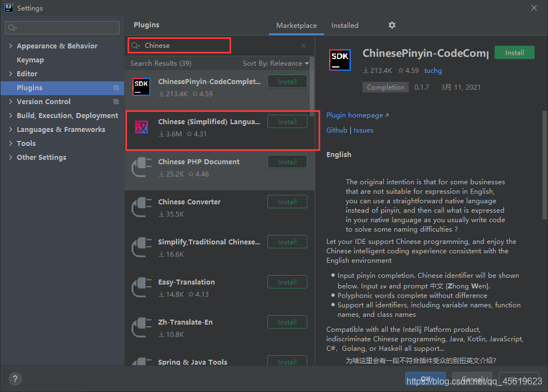Image resolution: width=548 pixels, height=392 pixels.
Task: Switch to the Installed tab
Action: (345, 25)
